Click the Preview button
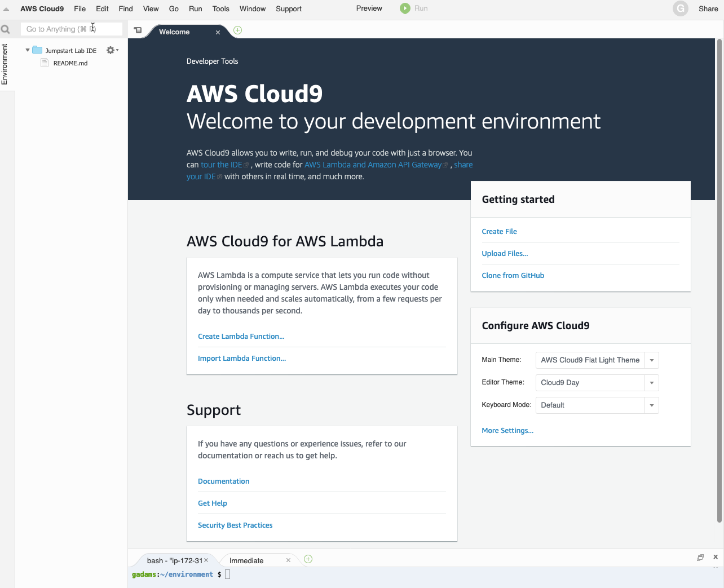The height and width of the screenshot is (588, 724). click(x=369, y=8)
